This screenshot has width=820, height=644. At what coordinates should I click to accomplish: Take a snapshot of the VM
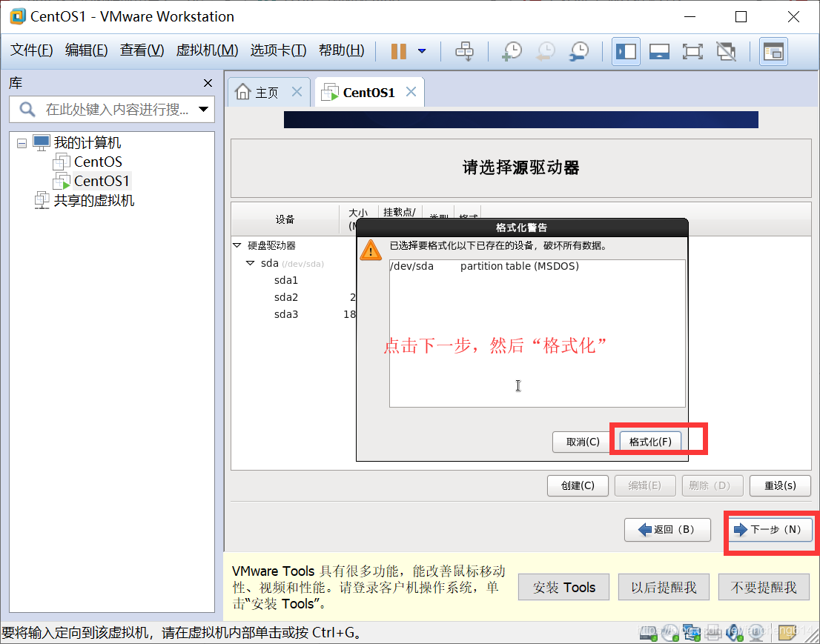512,51
